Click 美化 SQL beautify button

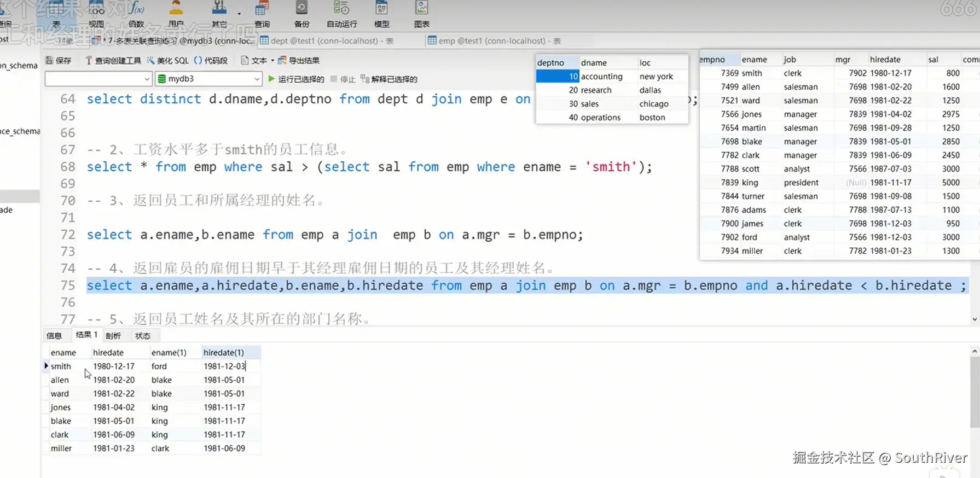point(167,60)
